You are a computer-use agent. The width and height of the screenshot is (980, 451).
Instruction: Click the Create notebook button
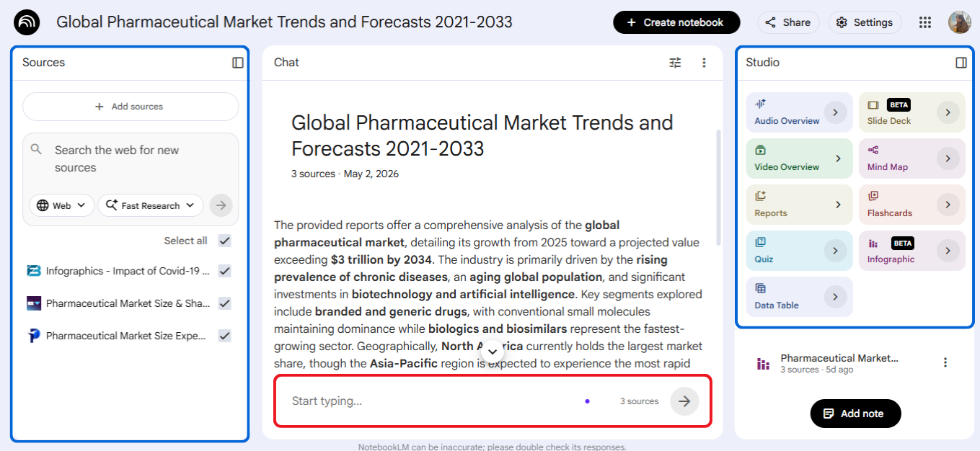tap(676, 22)
